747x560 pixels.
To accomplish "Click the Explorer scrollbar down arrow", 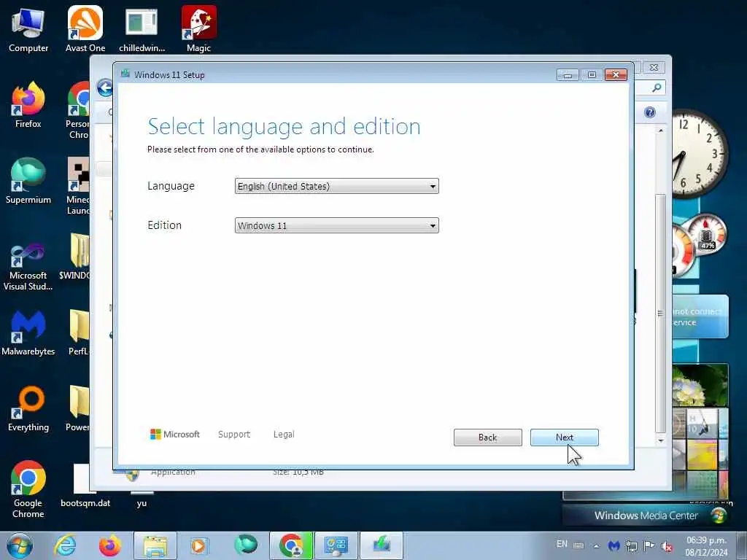I will click(x=660, y=440).
